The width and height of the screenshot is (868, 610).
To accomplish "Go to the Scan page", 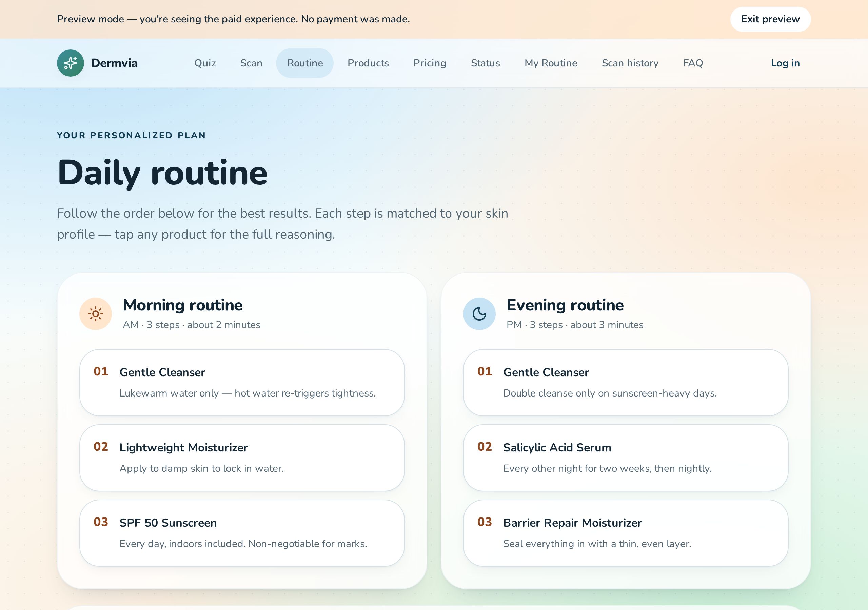I will coord(251,63).
